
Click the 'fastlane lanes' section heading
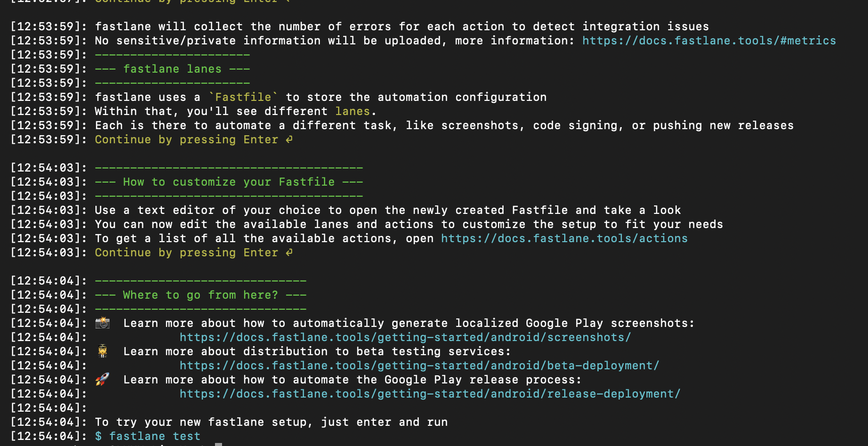[x=173, y=69]
